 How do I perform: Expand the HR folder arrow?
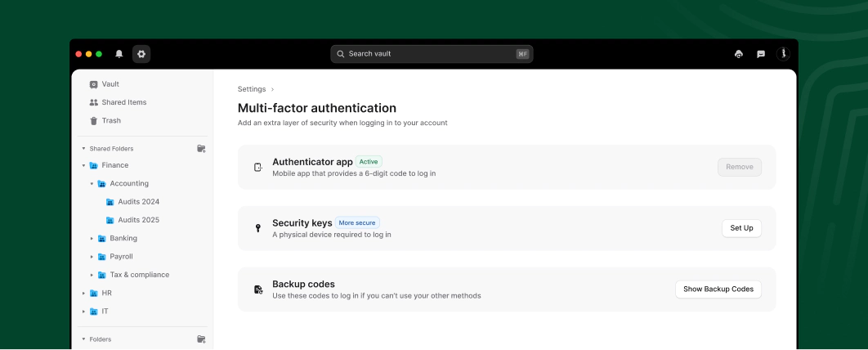[83, 294]
